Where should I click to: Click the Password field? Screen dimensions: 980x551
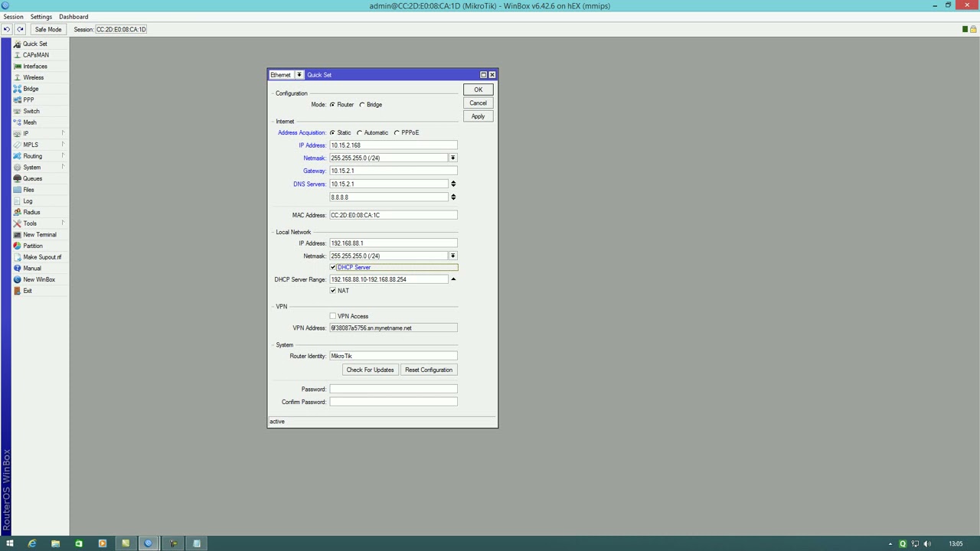[x=394, y=389]
